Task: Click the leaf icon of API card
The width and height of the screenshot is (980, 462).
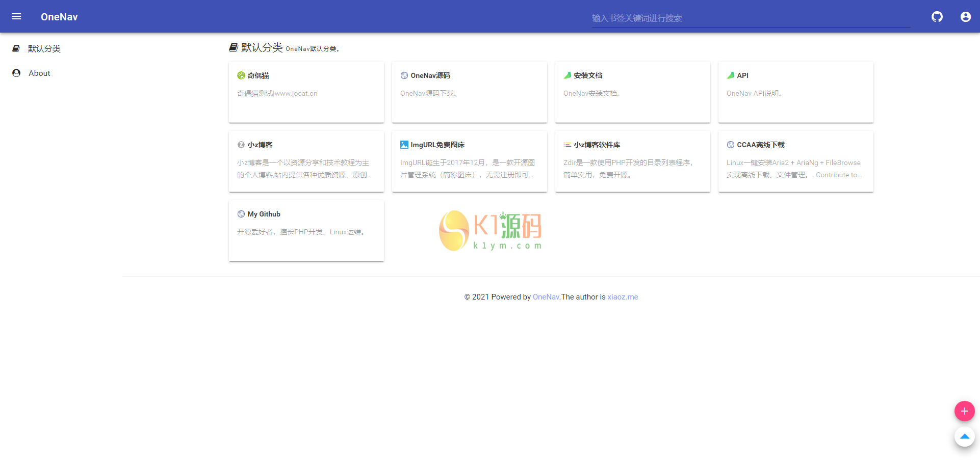Action: (x=731, y=75)
